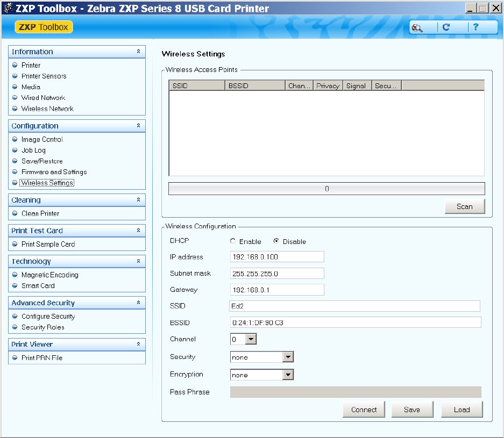Open the Wired Network page
The height and width of the screenshot is (438, 504).
tap(43, 98)
